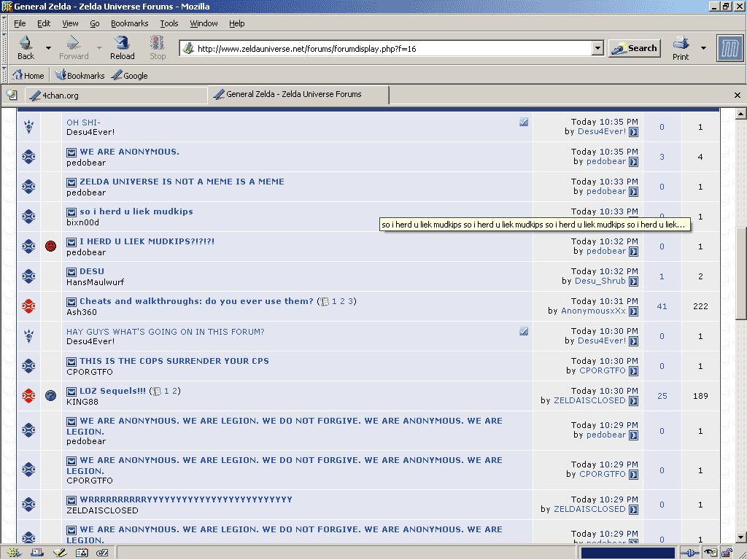The height and width of the screenshot is (560, 747).
Task: Open the 'OH SHI-' thread
Action: 83,122
